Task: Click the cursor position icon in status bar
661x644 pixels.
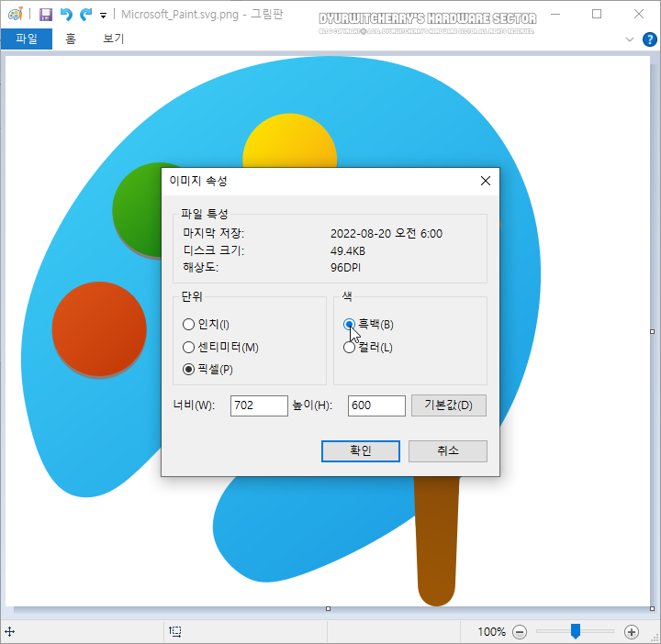Action: (x=10, y=631)
